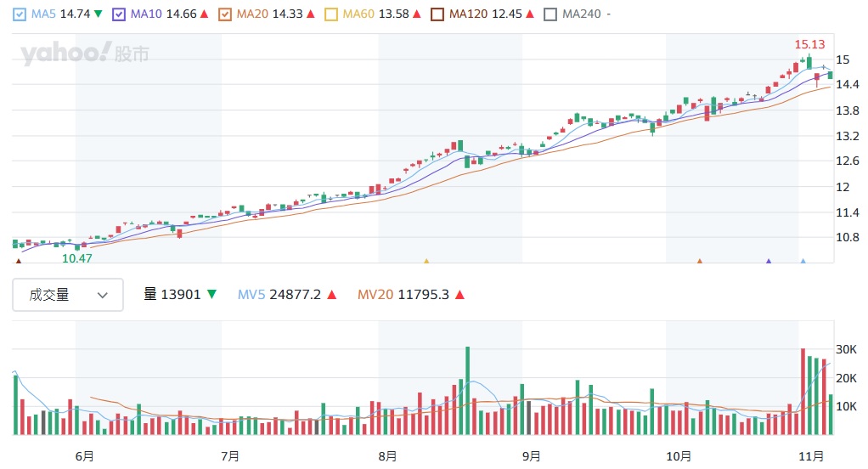This screenshot has width=868, height=469.
Task: Click the tallest green volume bar in August
Action: tap(467, 391)
